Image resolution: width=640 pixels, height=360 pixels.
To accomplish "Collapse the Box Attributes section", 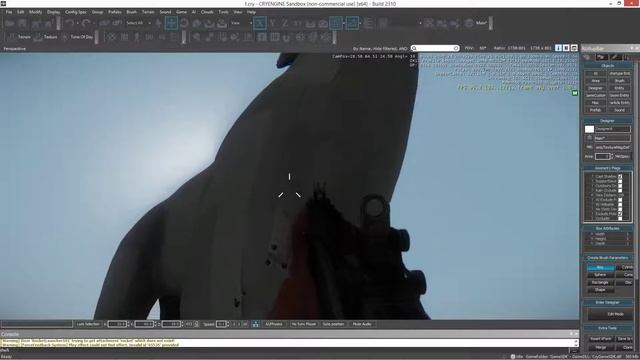I will click(x=607, y=229).
